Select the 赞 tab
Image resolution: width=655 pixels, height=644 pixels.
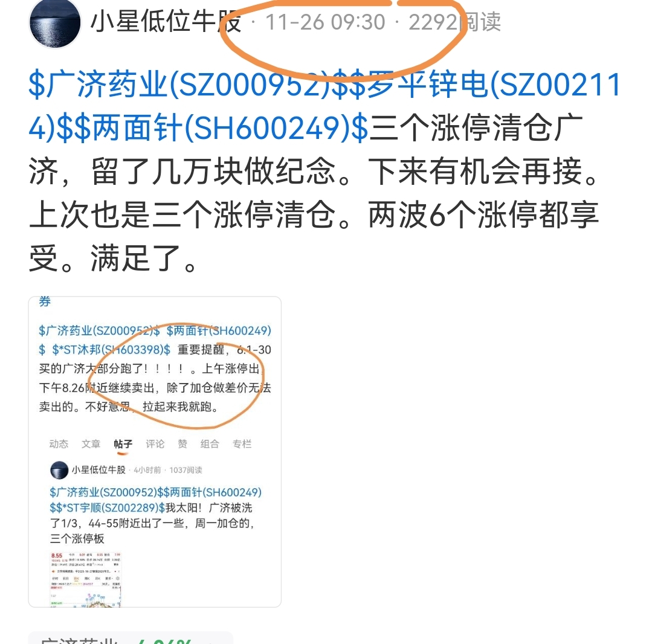coord(182,444)
